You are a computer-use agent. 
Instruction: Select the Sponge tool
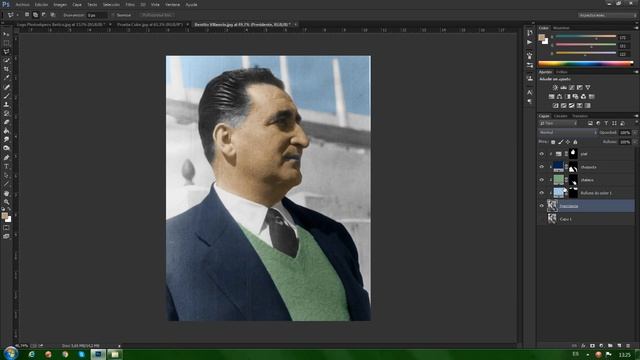pyautogui.click(x=6, y=148)
